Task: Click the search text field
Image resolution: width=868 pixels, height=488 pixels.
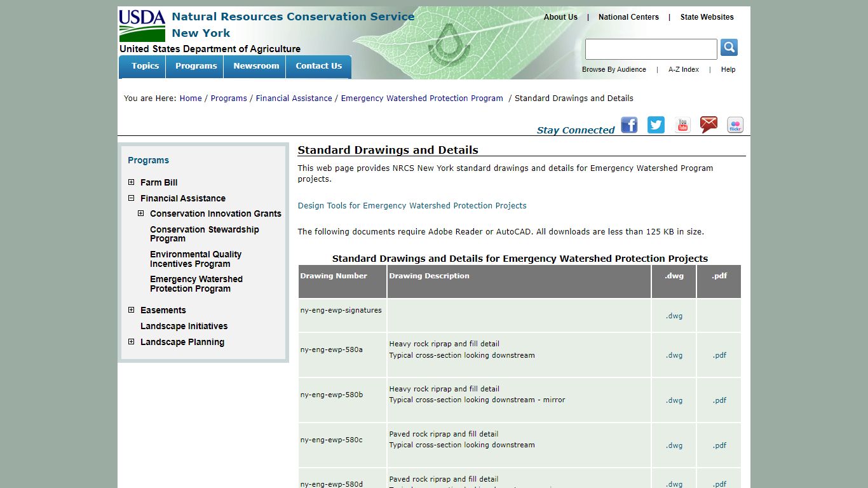Action: [x=651, y=49]
